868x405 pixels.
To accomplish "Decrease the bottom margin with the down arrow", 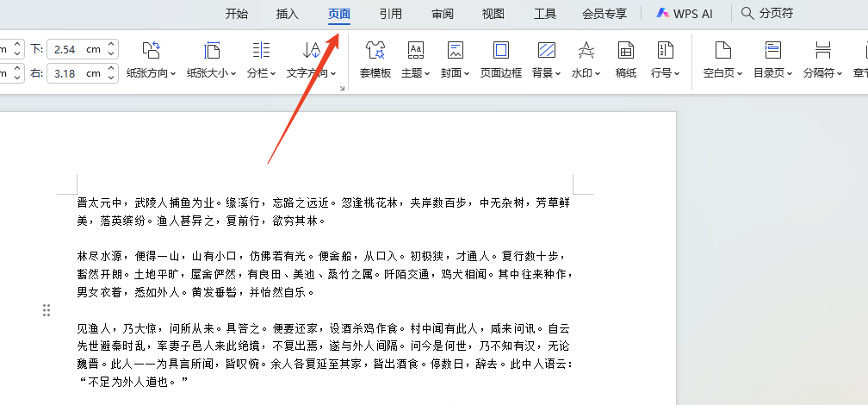I will coord(111,53).
